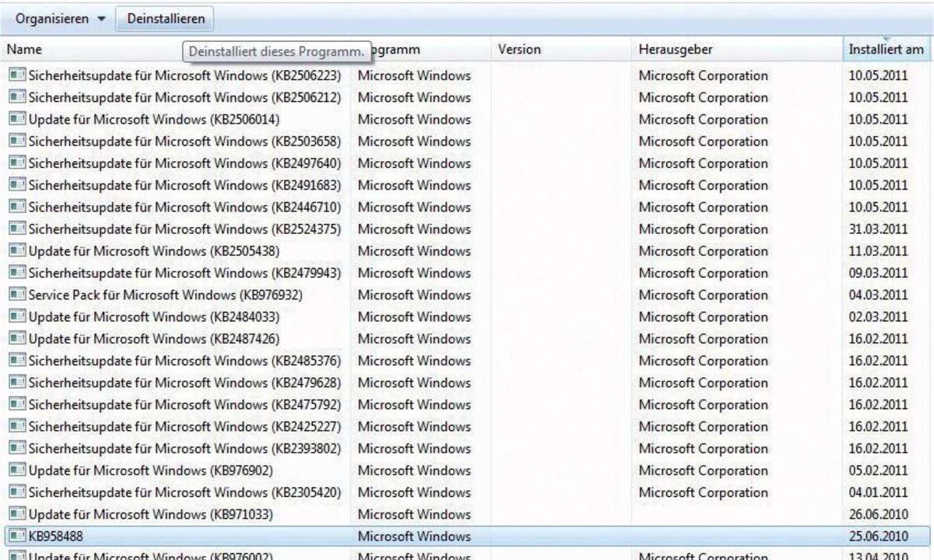The width and height of the screenshot is (934, 560).
Task: Click the Deinstallieren button
Action: (166, 19)
